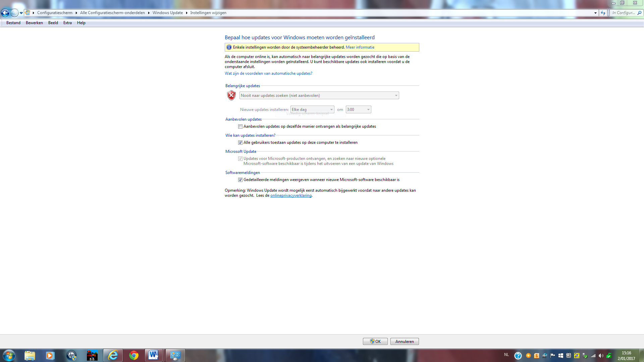Image resolution: width=644 pixels, height=362 pixels.
Task: Open the 3:00 install time dropdown
Action: (x=358, y=110)
